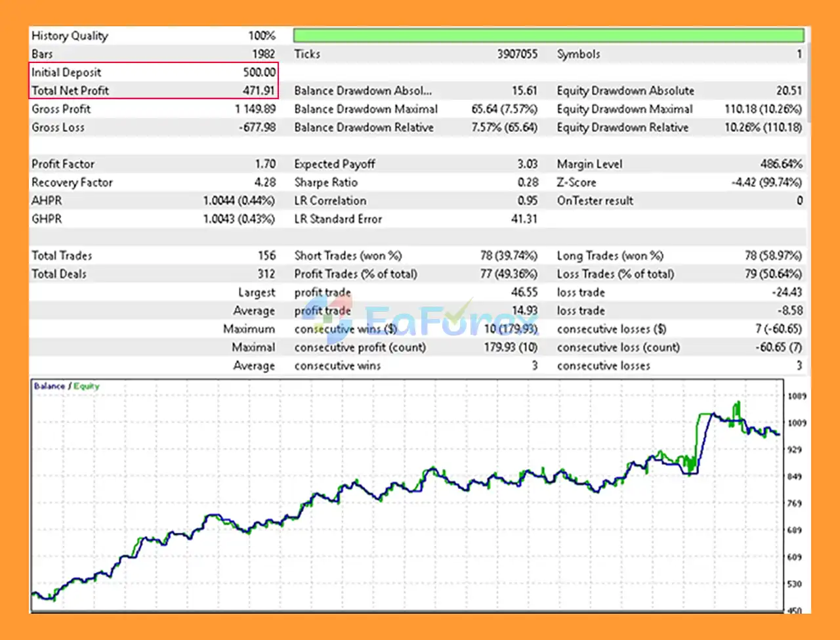Screen dimensions: 840x640
Task: Click the Balance Drawdown Maximal label
Action: pos(366,109)
